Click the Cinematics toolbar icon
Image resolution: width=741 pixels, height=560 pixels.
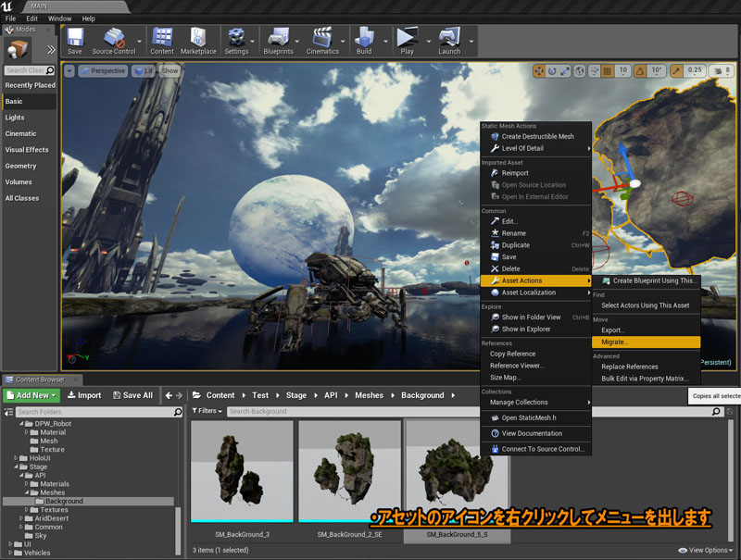click(322, 41)
